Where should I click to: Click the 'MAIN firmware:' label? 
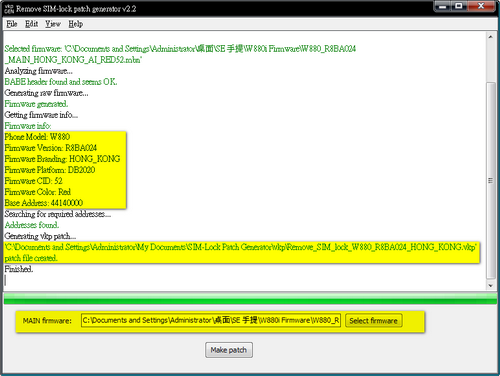(x=47, y=321)
